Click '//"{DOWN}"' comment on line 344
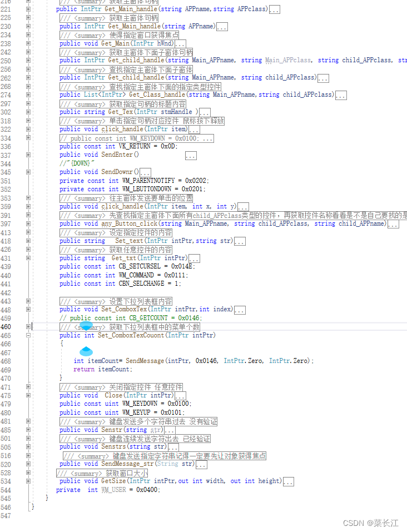 click(x=77, y=163)
